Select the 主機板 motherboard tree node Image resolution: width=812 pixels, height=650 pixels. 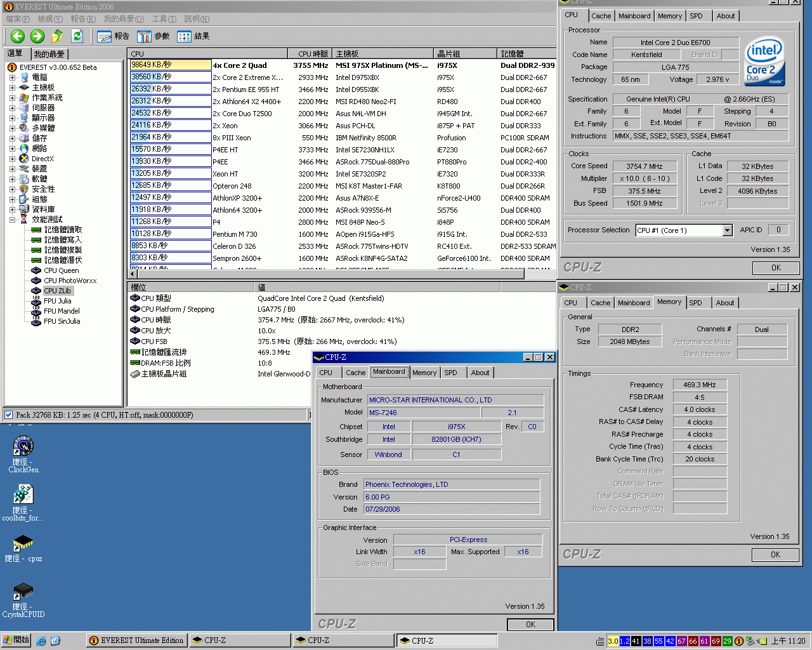pyautogui.click(x=43, y=88)
